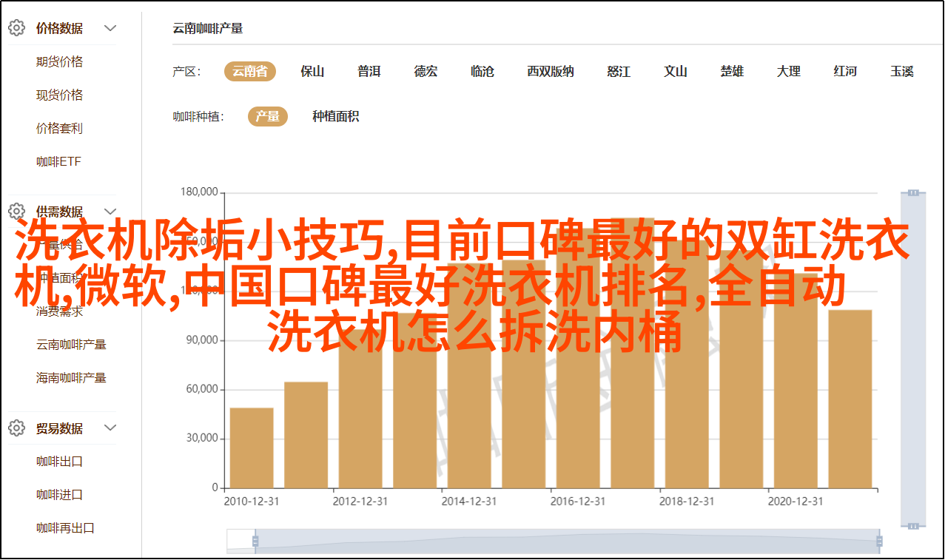Viewport: 945px width, 560px height.
Task: Select the 产量 metric pill
Action: tap(268, 116)
